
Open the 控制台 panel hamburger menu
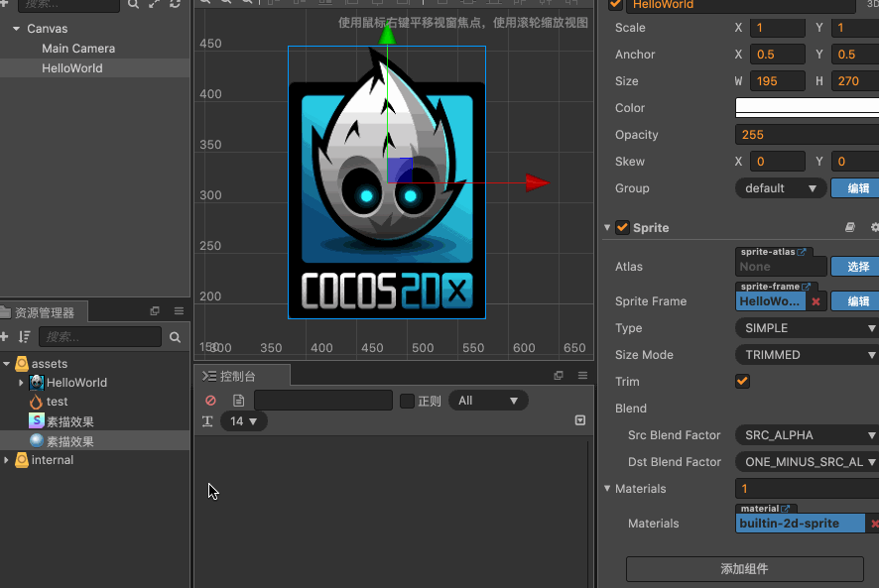pos(582,375)
